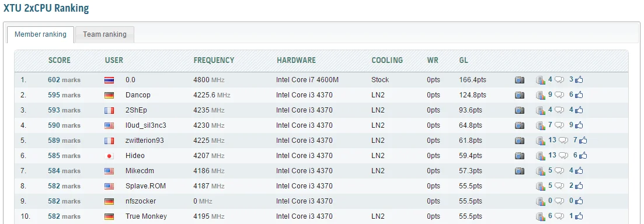Open l0ud_sil3nc3's profile link
The image size is (644, 224).
point(146,125)
